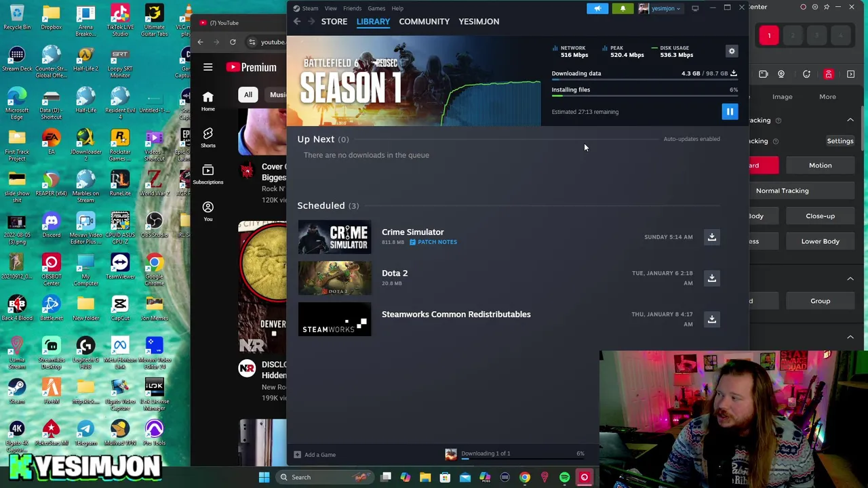Switch to the More tab in OBSBOT
This screenshot has width=868, height=488.
[x=827, y=97]
